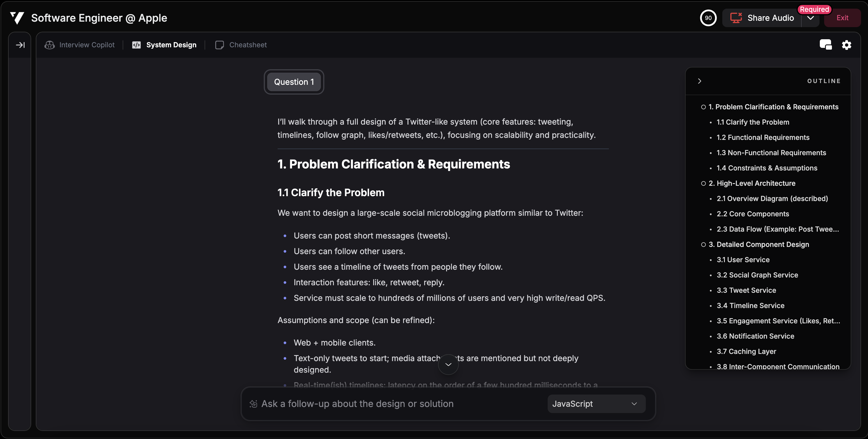Image resolution: width=868 pixels, height=439 pixels.
Task: Open 1.2 Functional Requirements in outline
Action: point(763,138)
